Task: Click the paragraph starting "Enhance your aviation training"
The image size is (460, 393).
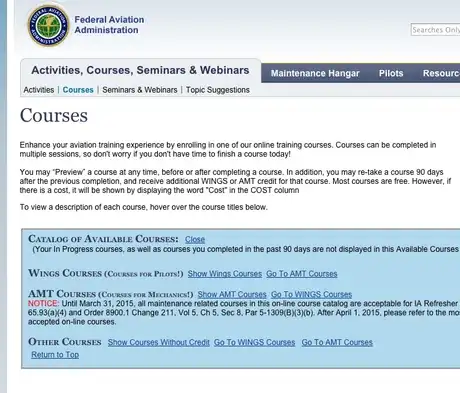Action: pyautogui.click(x=228, y=150)
